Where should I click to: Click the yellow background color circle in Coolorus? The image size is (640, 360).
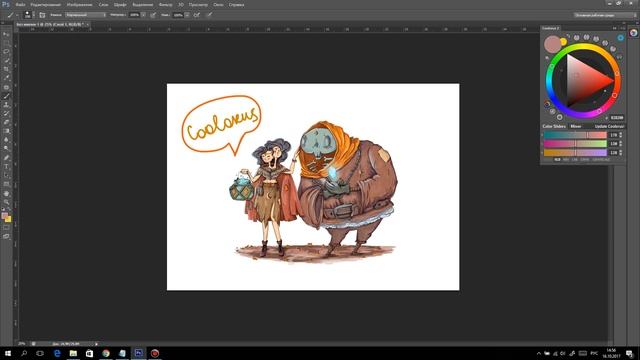pyautogui.click(x=563, y=41)
